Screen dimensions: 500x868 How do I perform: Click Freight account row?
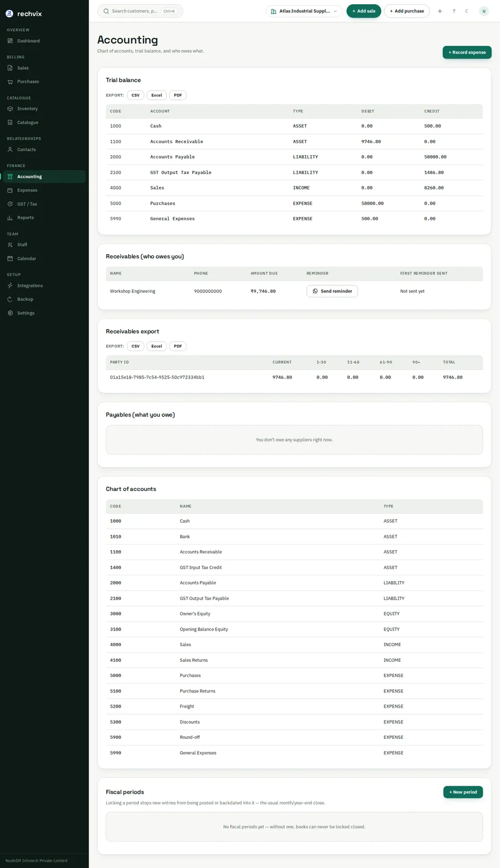[294, 707]
